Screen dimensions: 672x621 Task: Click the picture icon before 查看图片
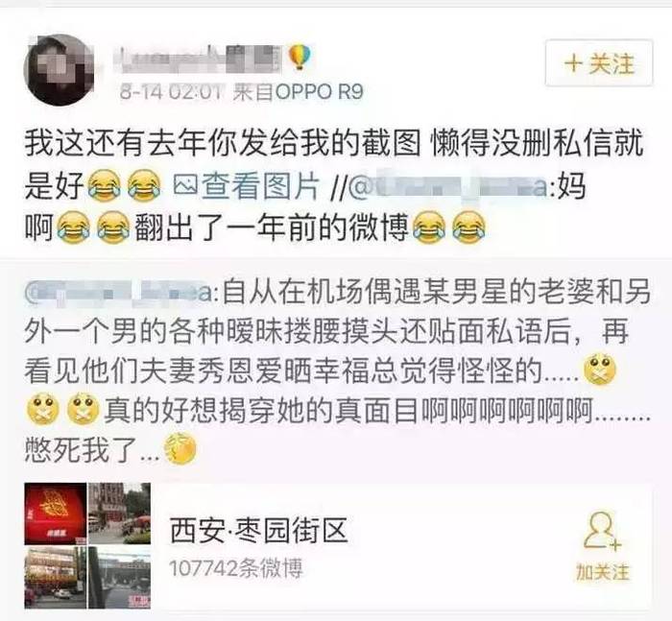[185, 185]
